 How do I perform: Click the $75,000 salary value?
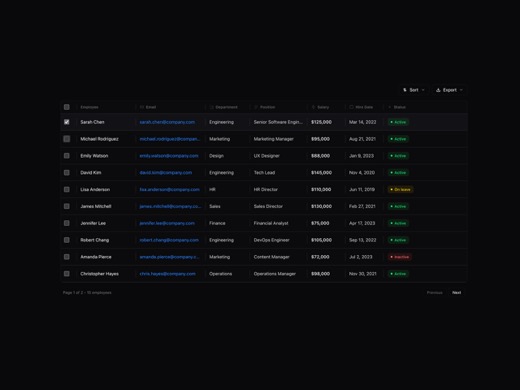(x=320, y=223)
